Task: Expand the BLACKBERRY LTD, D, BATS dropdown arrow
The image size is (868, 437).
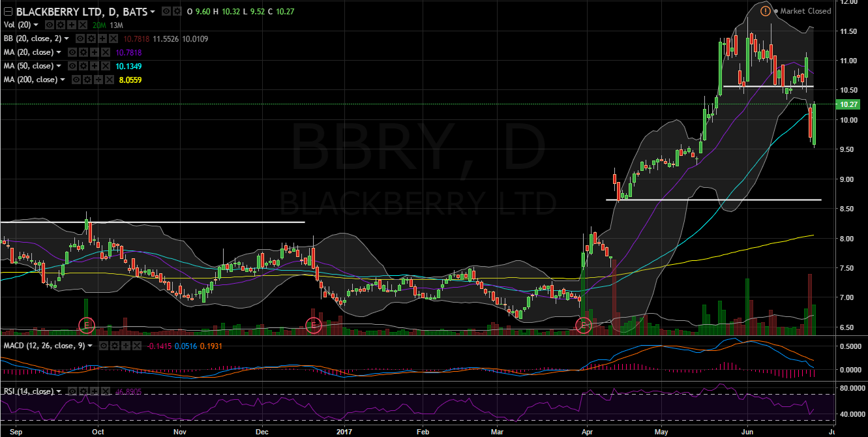Action: tap(153, 12)
